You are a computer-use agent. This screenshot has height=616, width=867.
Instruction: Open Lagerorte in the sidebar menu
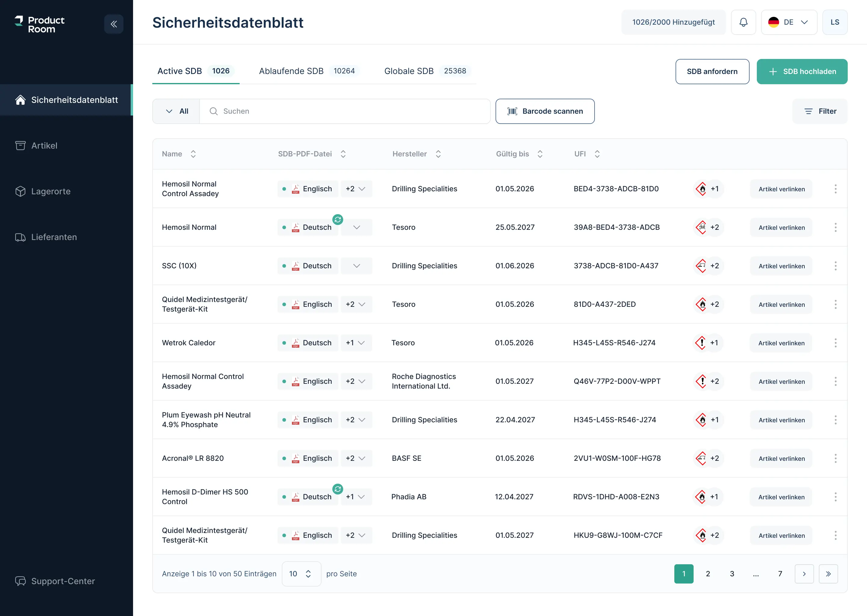click(51, 192)
